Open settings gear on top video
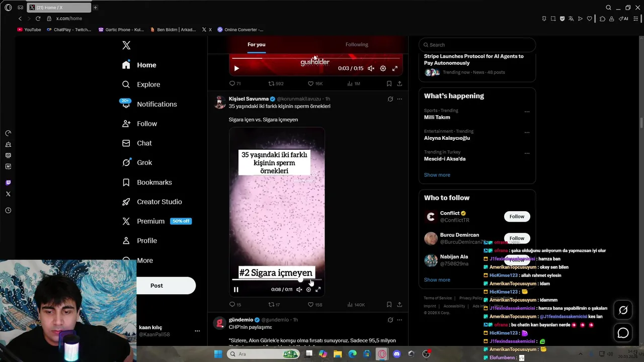The image size is (644, 362). pos(383,68)
